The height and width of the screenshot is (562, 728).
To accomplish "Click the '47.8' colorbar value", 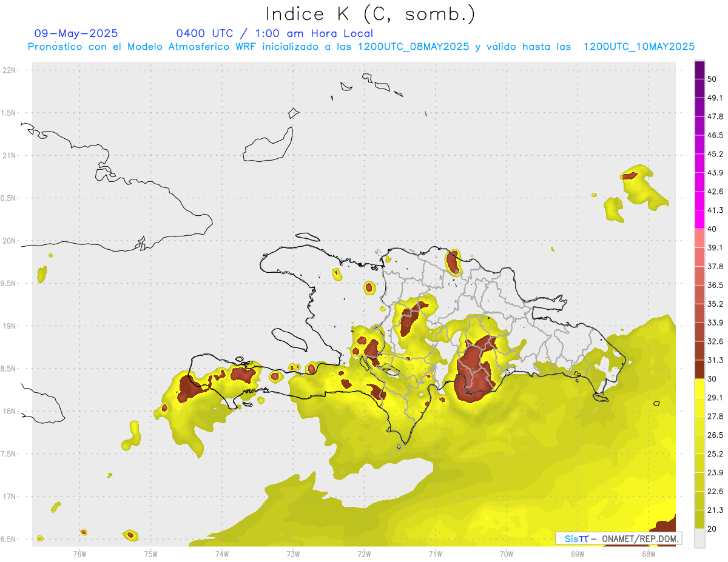I will point(715,116).
